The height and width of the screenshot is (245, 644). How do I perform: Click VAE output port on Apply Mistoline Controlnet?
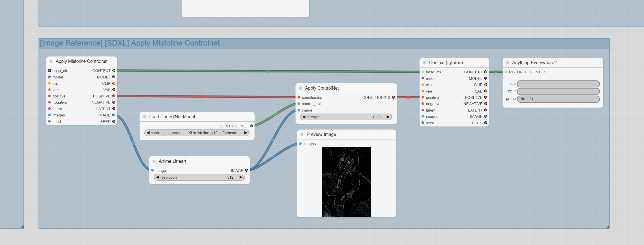coord(114,90)
